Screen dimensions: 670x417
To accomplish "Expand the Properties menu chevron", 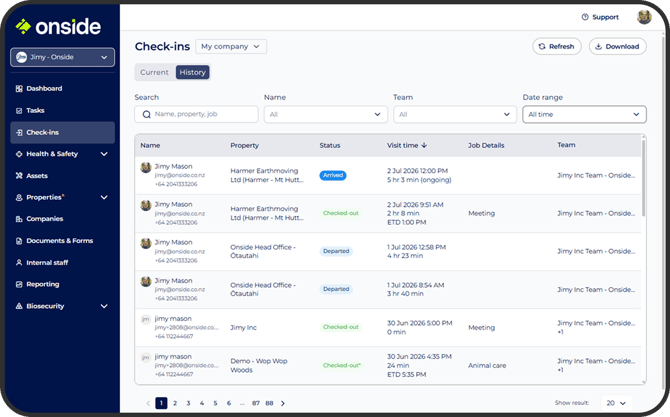I will (104, 197).
